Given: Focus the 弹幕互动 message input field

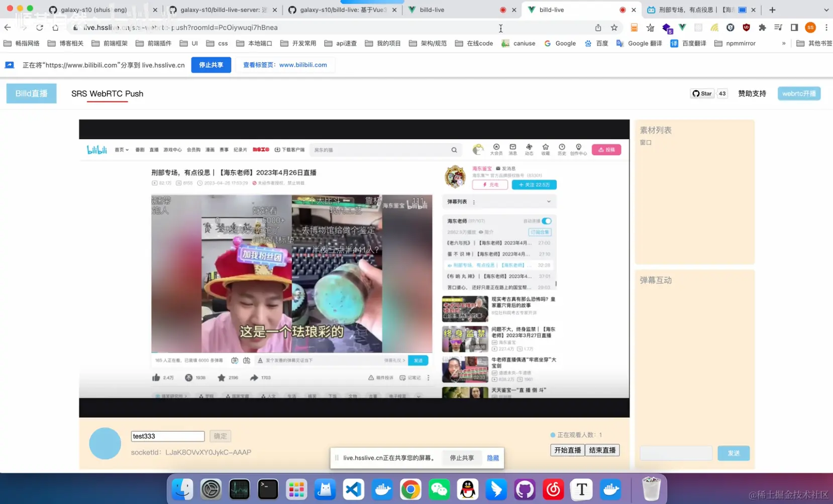Looking at the screenshot, I should (676, 453).
